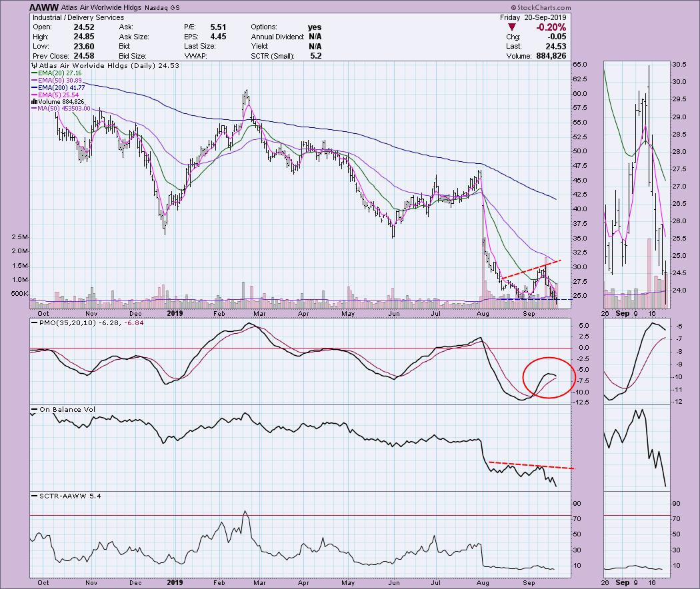Click the P/E value 5.51
This screenshot has width=700, height=589.
218,27
